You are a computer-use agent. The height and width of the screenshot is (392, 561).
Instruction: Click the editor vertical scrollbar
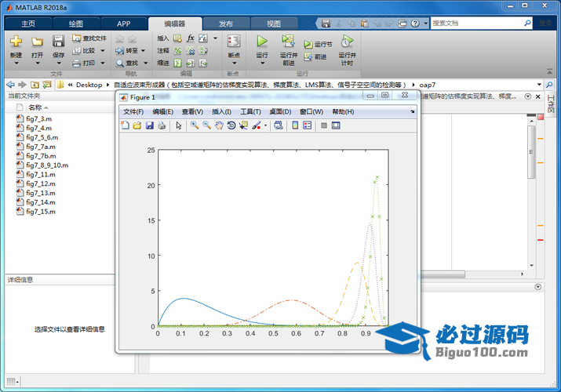point(531,152)
